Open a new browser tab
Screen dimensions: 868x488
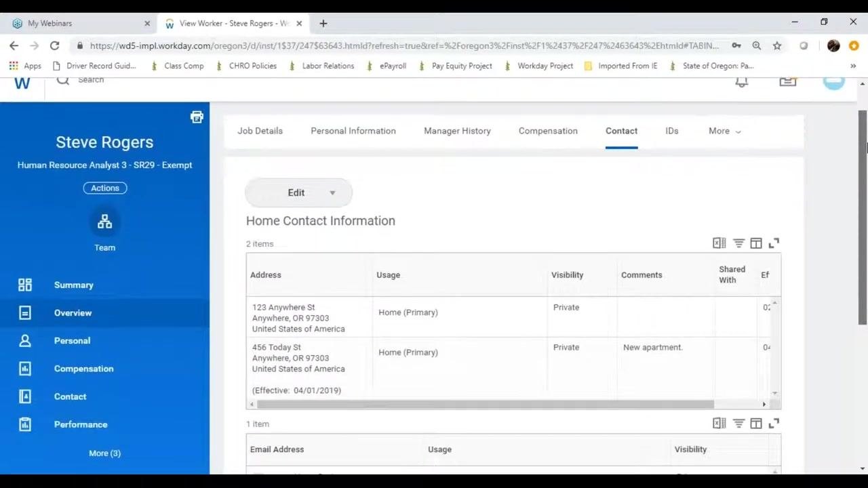pyautogui.click(x=323, y=23)
